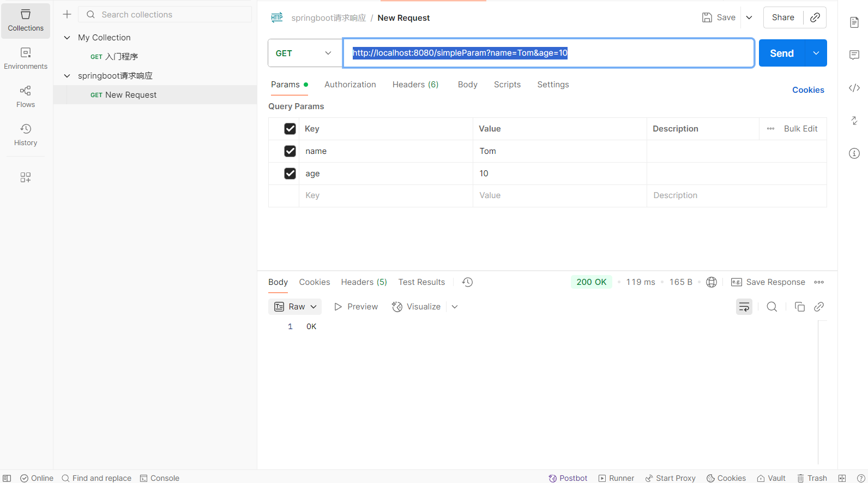Click the Visualize response button

click(x=417, y=307)
